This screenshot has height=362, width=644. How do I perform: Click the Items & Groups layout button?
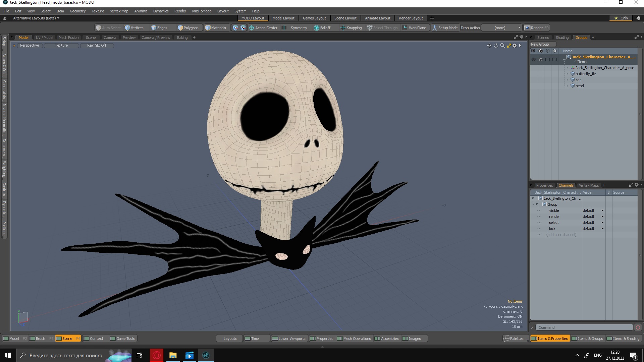[x=587, y=339]
